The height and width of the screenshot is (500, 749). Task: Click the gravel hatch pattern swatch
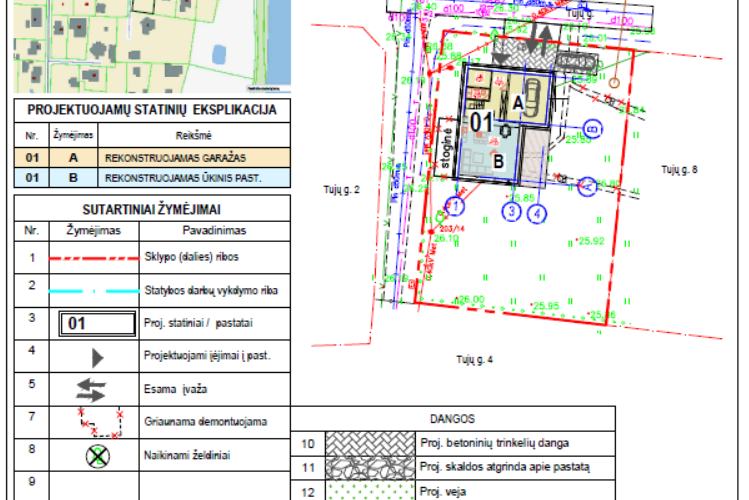tap(370, 468)
